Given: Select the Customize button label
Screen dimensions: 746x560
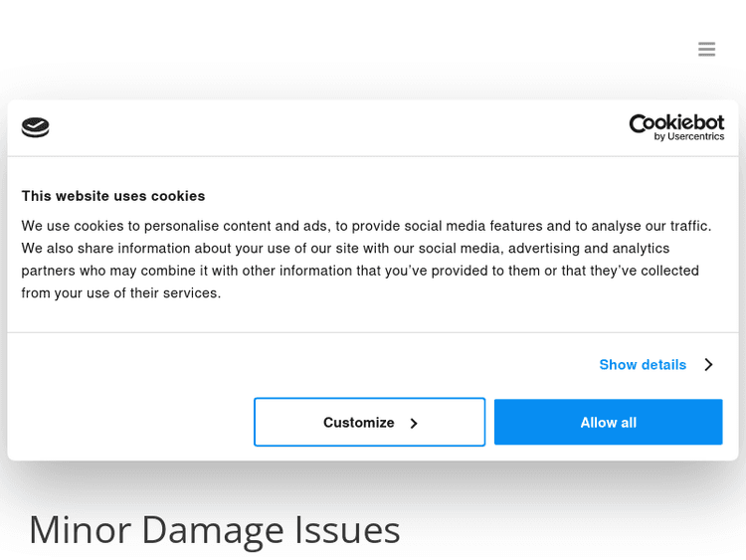Looking at the screenshot, I should coord(358,423).
